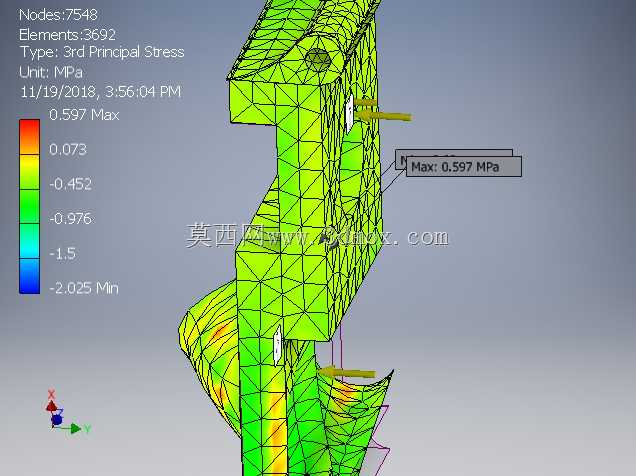This screenshot has height=476, width=636.
Task: Click the 'Type: 3rd Principal Stress' text
Action: [102, 52]
